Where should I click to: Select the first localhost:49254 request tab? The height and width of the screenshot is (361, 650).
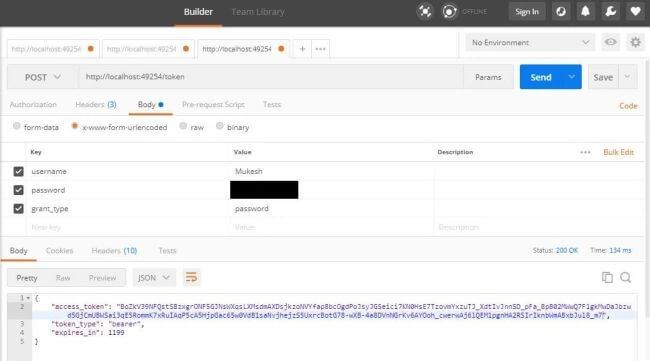[52, 49]
